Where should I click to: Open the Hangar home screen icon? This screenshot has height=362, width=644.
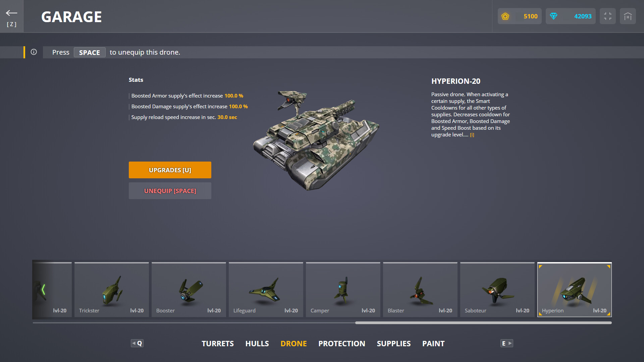click(x=628, y=16)
